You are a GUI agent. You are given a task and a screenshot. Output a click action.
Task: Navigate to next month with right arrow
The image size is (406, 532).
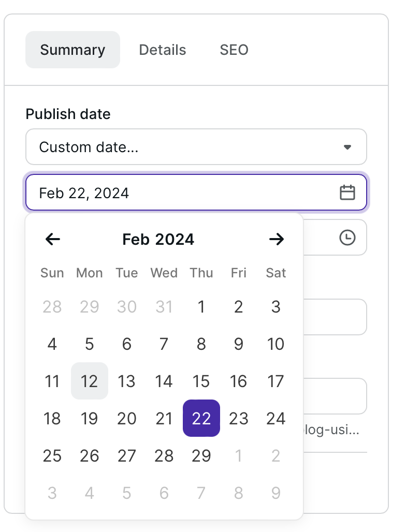pyautogui.click(x=277, y=239)
